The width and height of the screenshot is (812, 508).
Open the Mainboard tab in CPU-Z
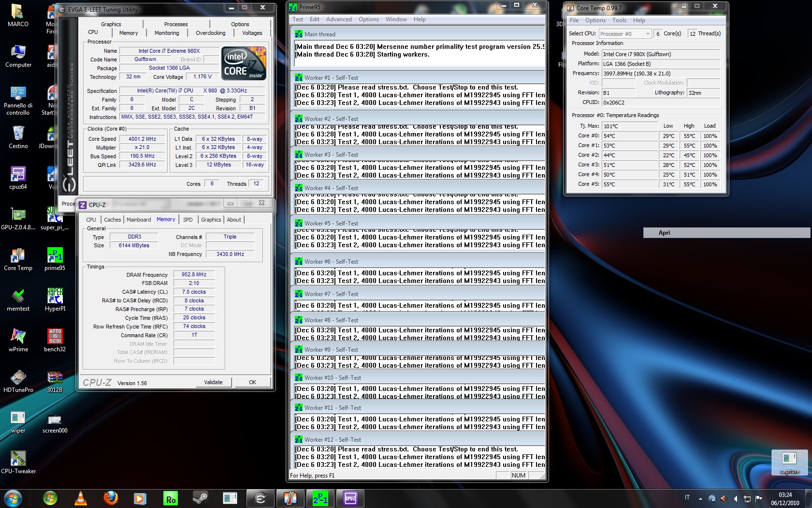point(139,220)
